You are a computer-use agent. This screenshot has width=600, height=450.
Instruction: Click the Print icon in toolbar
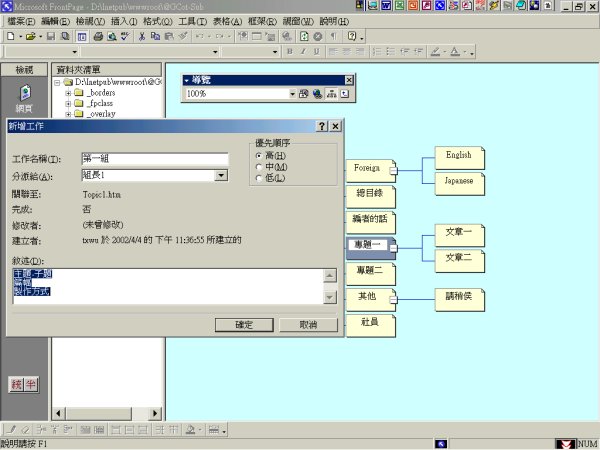pos(98,36)
